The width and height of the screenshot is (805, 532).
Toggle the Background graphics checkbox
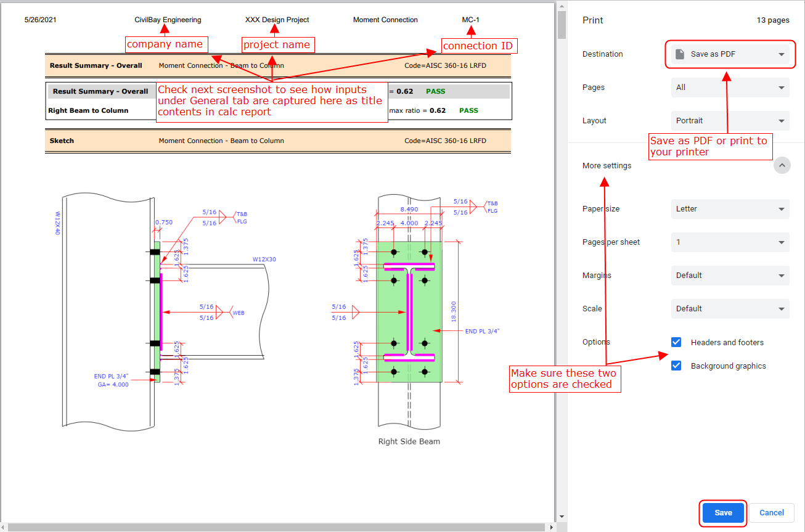[x=676, y=366]
